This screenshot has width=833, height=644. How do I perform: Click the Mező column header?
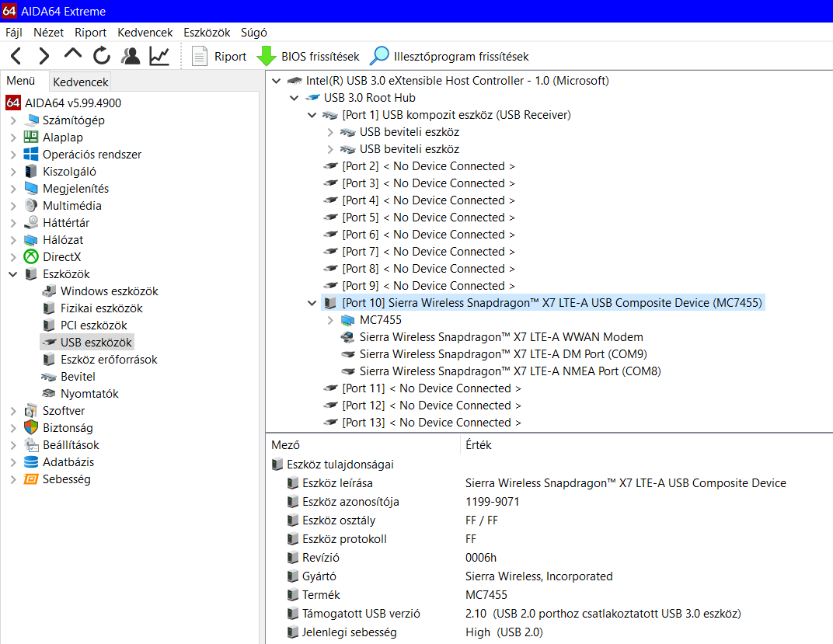(x=285, y=445)
